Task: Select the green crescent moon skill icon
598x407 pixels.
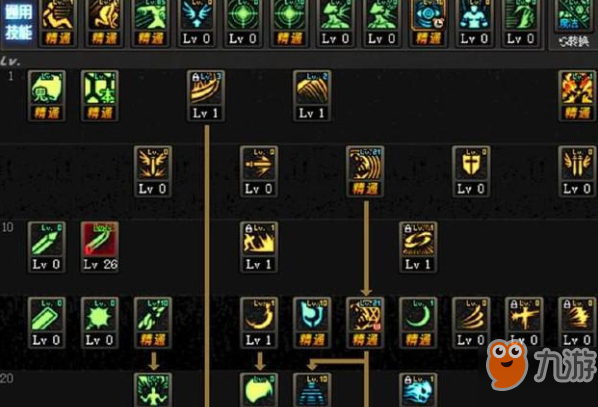Action: tap(418, 322)
